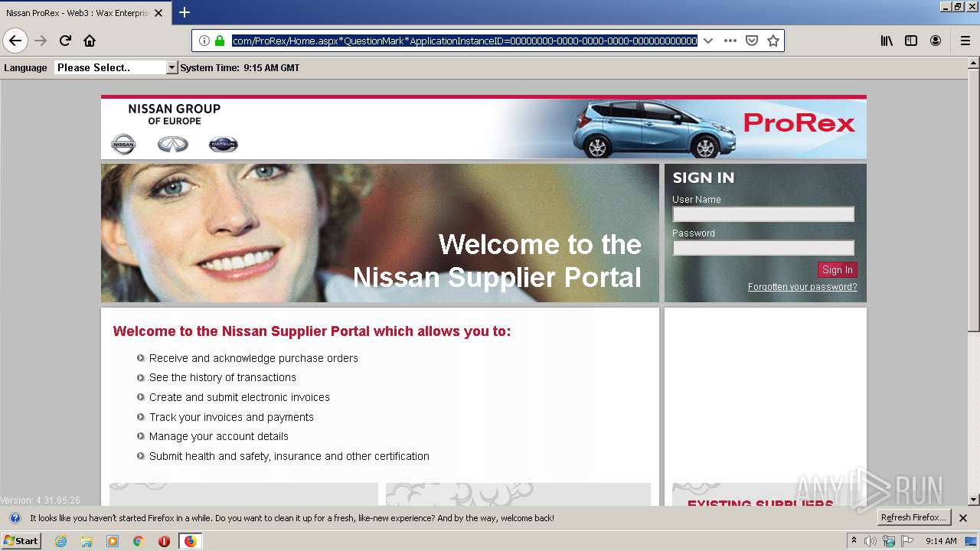This screenshot has height=551, width=980.
Task: Click 'Manage your account details' text
Action: click(x=219, y=436)
